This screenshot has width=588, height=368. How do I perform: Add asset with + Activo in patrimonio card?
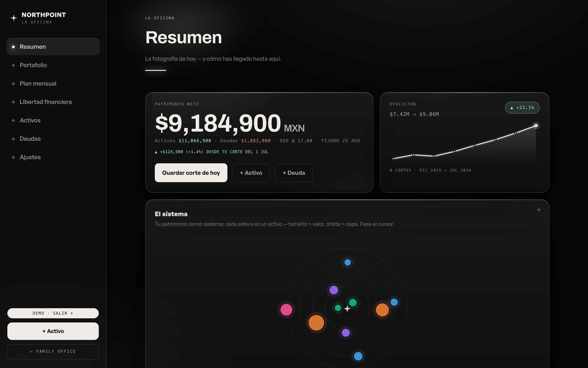point(251,173)
